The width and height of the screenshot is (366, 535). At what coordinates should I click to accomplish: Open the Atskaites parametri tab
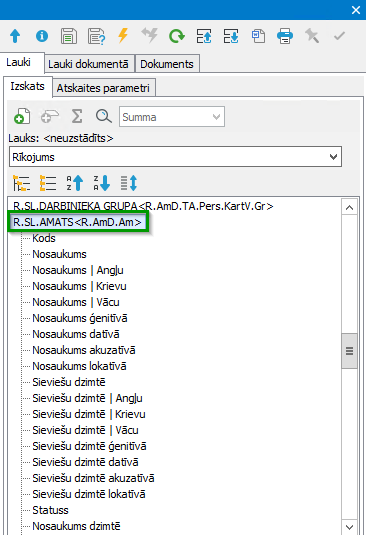point(103,88)
